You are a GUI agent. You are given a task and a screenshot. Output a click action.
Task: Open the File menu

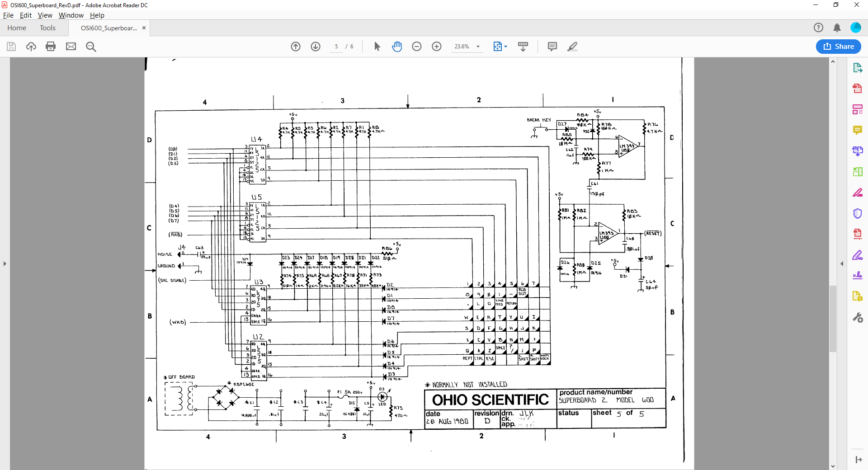click(8, 15)
